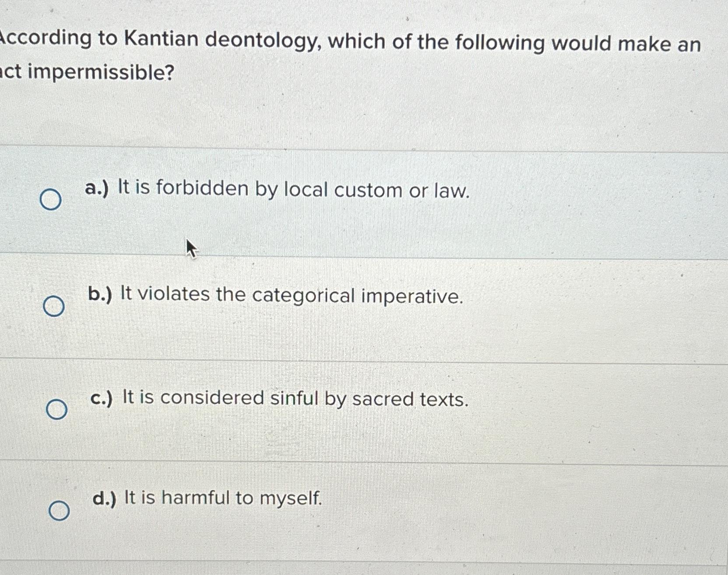Image resolution: width=728 pixels, height=575 pixels.
Task: Select radio button for option b
Action: (x=54, y=307)
